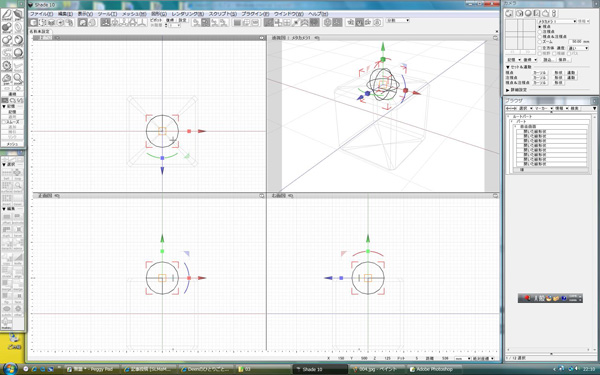The image size is (600, 375).
Task: Open the 編集 menu
Action: click(65, 14)
